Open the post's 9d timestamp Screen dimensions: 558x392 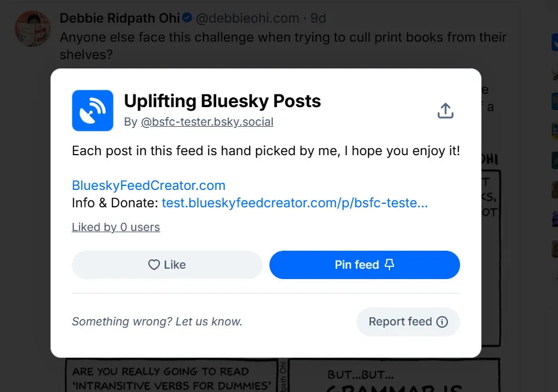pyautogui.click(x=318, y=19)
